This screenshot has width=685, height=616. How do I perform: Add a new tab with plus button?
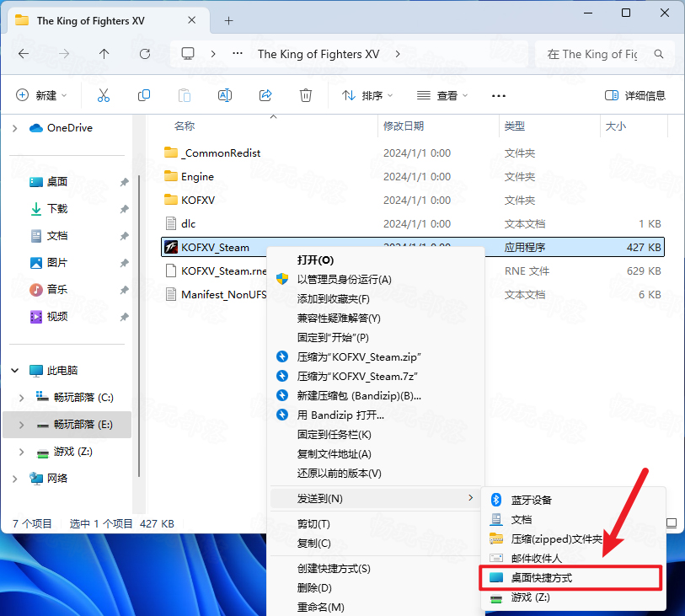tap(229, 20)
